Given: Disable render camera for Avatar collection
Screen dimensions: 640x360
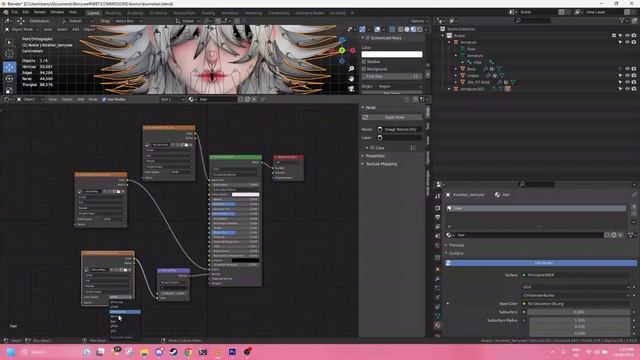Looking at the screenshot, I should pos(634,36).
